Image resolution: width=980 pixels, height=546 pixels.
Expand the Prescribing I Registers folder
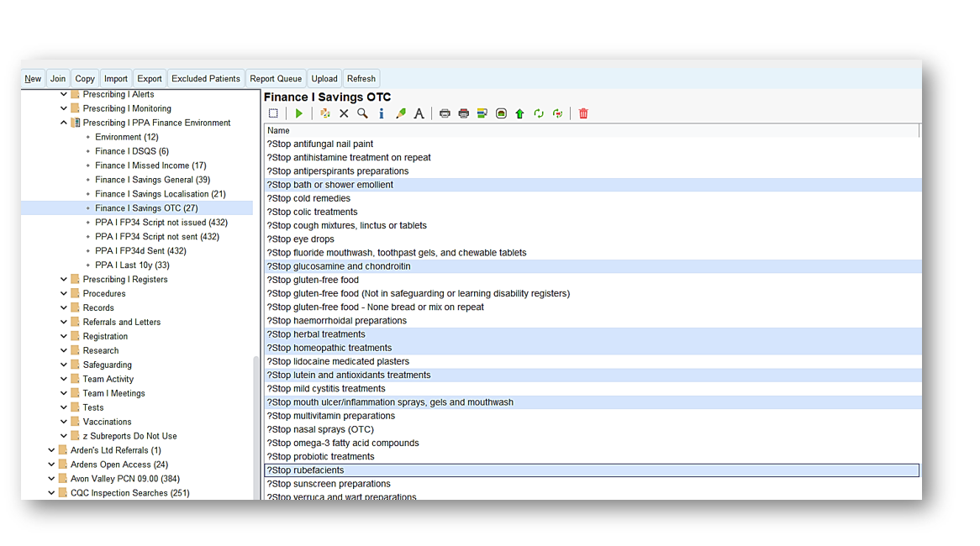click(64, 279)
